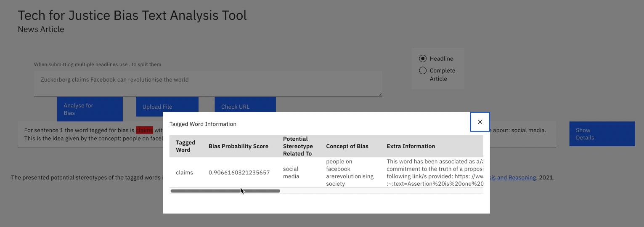Click the empty scrollbar track right of thumb

379,191
